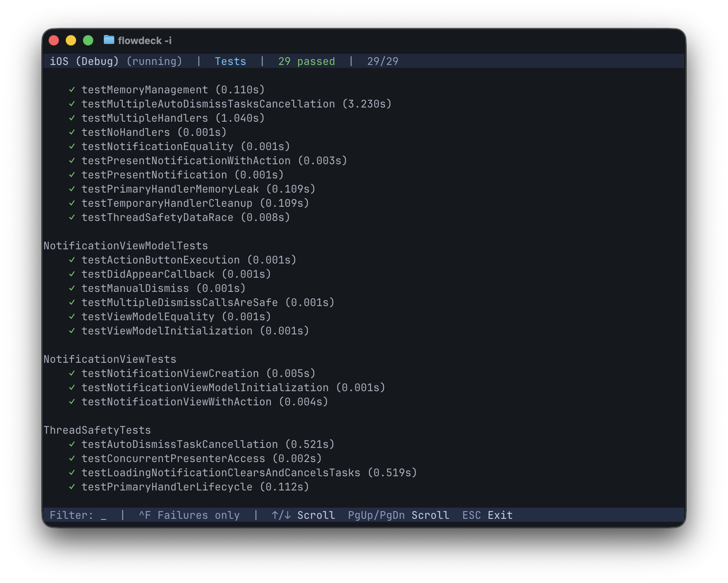Select the testMultipleDismissCallsAreSafe (0.001s) row
The height and width of the screenshot is (583, 728).
click(x=202, y=302)
